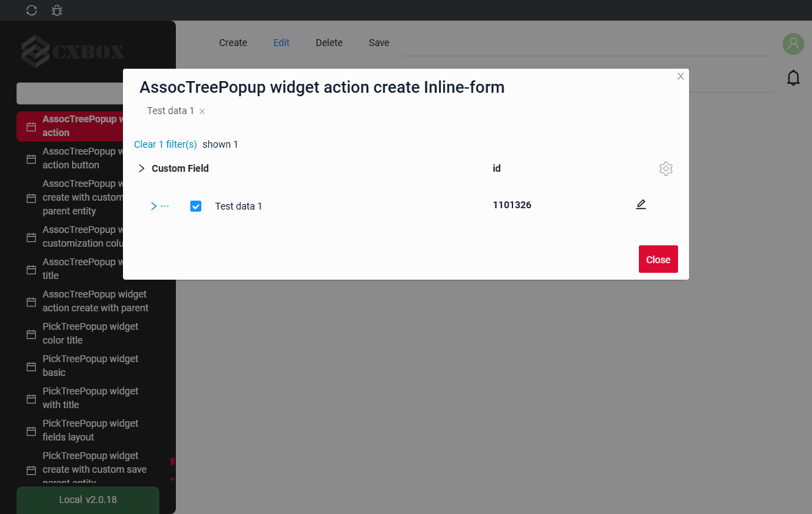Click the Create action
The width and height of the screenshot is (812, 514).
pos(233,43)
